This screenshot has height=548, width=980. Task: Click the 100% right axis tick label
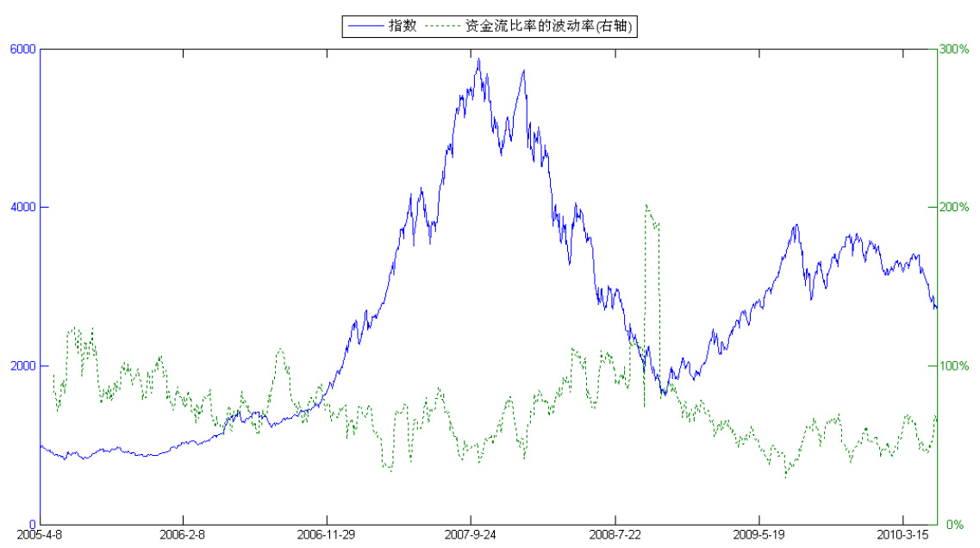(954, 366)
